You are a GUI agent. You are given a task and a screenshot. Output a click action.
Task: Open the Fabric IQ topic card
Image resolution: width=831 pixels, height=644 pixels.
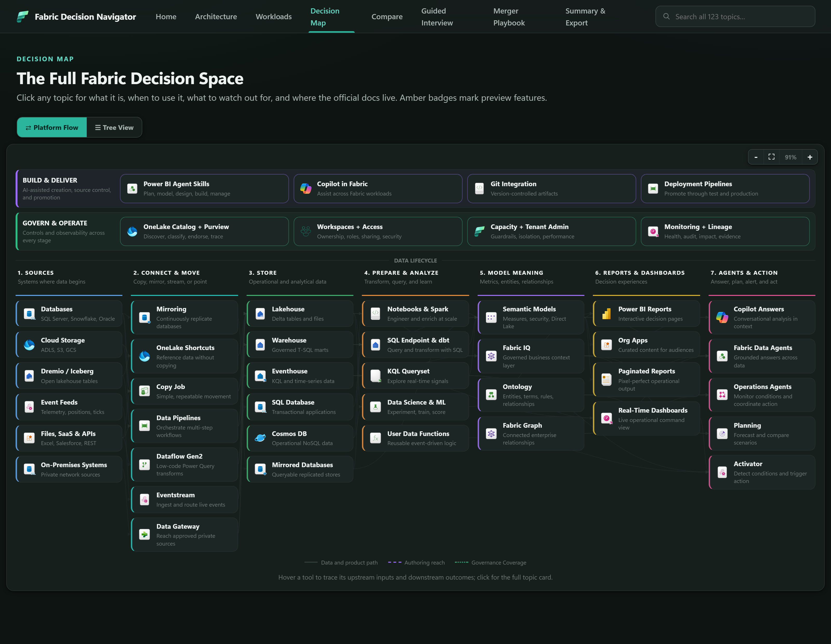531,356
